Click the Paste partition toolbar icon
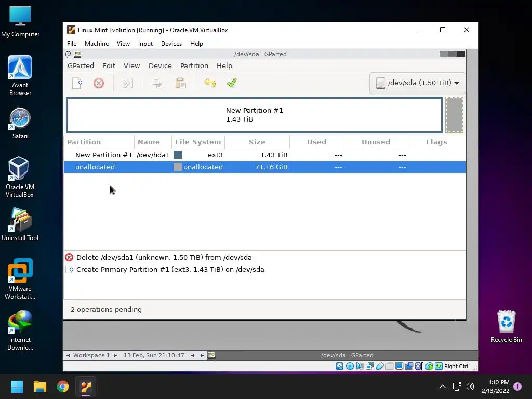The image size is (532, 399). (x=180, y=83)
